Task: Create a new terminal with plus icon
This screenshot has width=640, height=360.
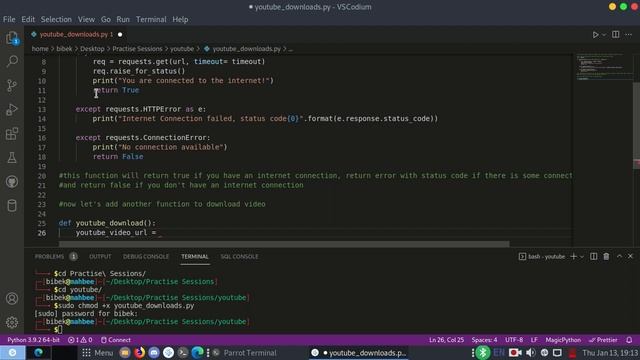Action: 573,256
